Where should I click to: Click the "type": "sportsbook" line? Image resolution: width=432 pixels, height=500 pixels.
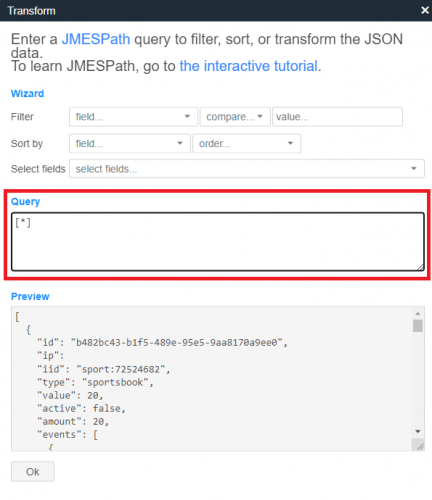point(95,382)
